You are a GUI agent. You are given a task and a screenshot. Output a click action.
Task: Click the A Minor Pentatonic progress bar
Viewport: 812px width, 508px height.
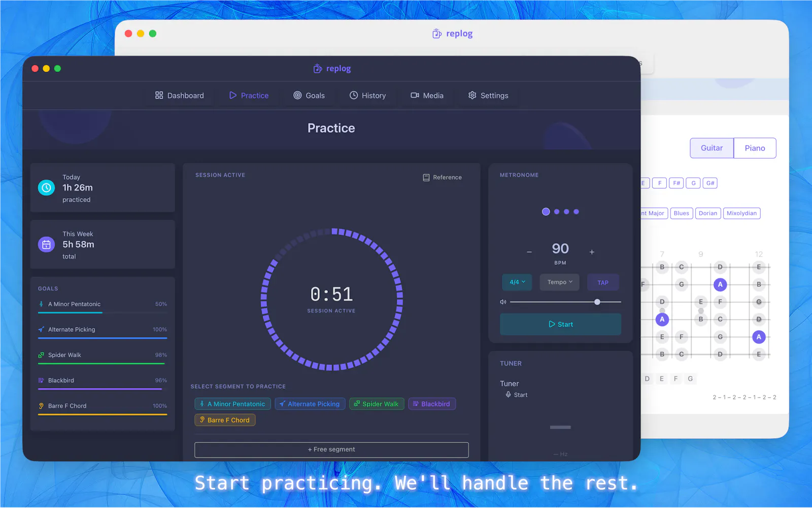click(x=103, y=312)
